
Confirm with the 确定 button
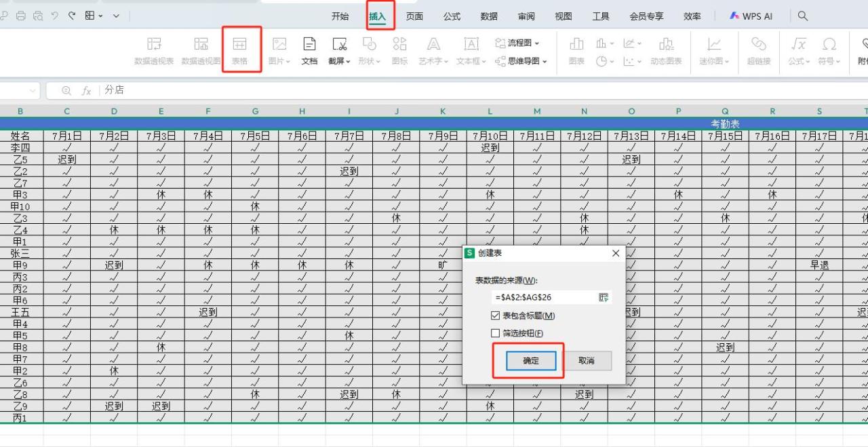pos(531,361)
